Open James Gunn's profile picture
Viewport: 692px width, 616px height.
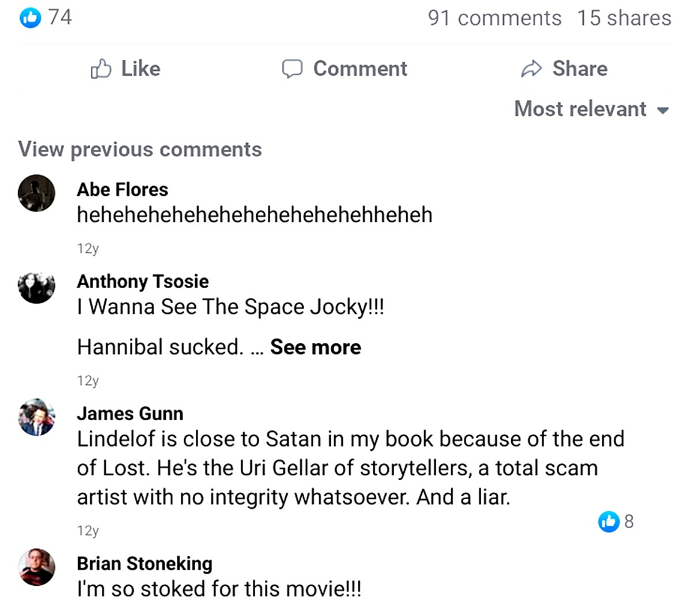(x=37, y=417)
